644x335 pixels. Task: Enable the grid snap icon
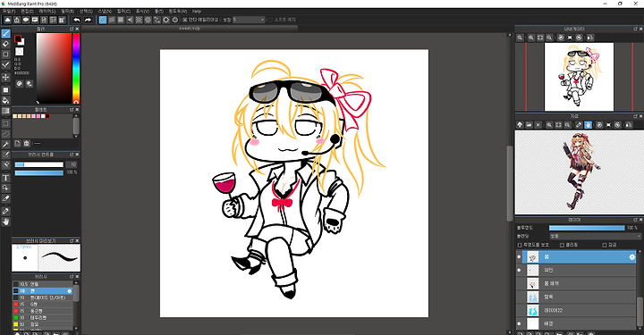click(x=121, y=20)
